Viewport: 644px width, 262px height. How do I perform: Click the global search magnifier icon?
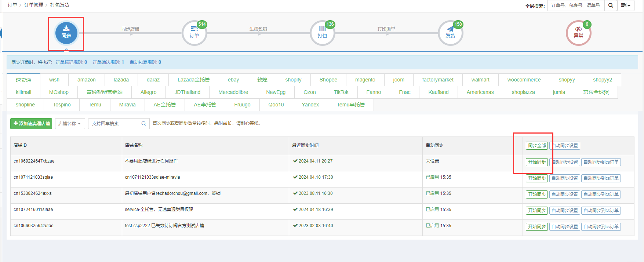[x=611, y=6]
